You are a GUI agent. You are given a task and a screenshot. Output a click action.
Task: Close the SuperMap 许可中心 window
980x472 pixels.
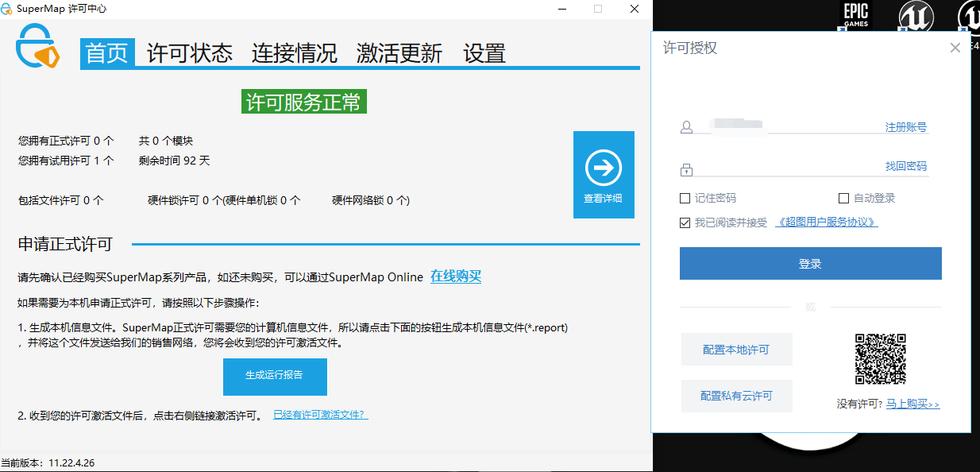[635, 9]
